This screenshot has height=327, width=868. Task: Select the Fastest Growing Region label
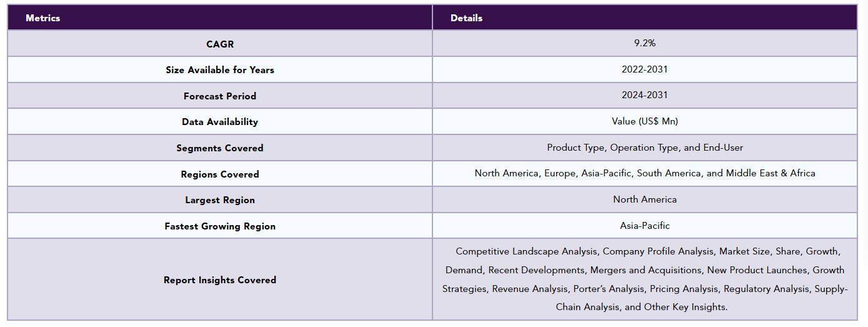[x=220, y=226]
